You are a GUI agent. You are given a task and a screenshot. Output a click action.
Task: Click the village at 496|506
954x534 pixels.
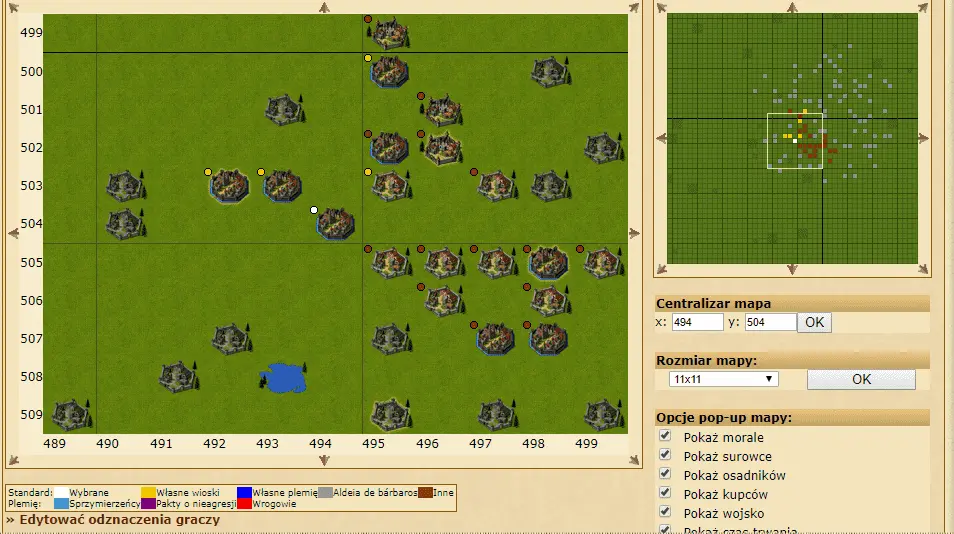coord(443,300)
